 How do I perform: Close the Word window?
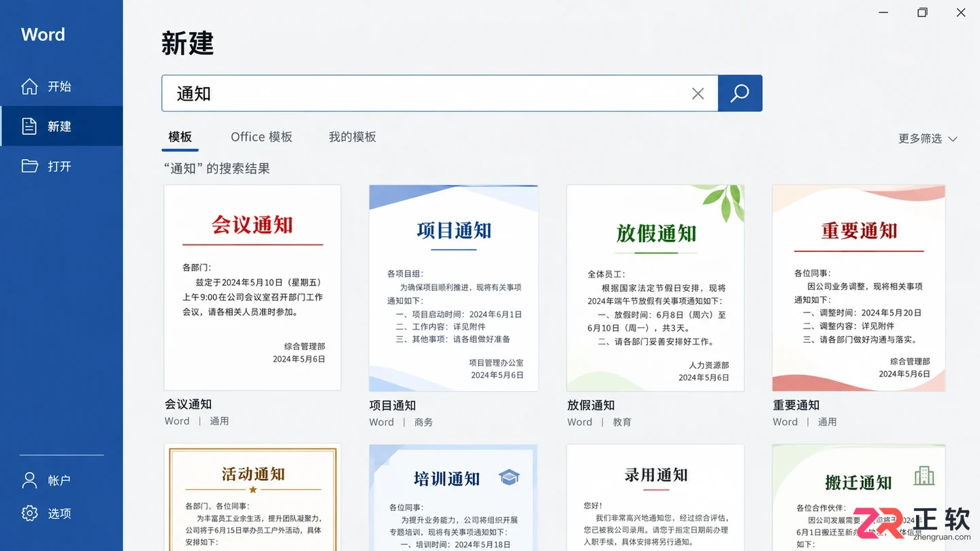(961, 12)
